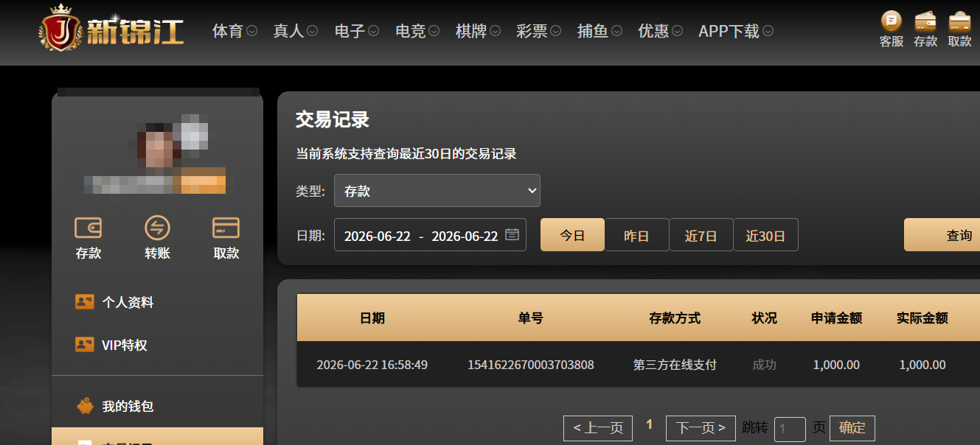
Task: Click the date range input field
Action: coord(430,235)
